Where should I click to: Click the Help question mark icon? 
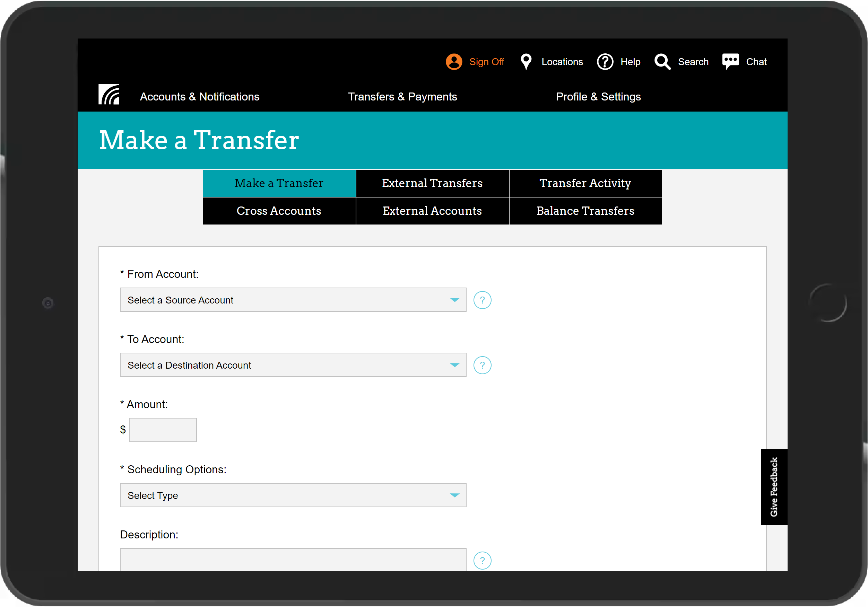point(604,61)
